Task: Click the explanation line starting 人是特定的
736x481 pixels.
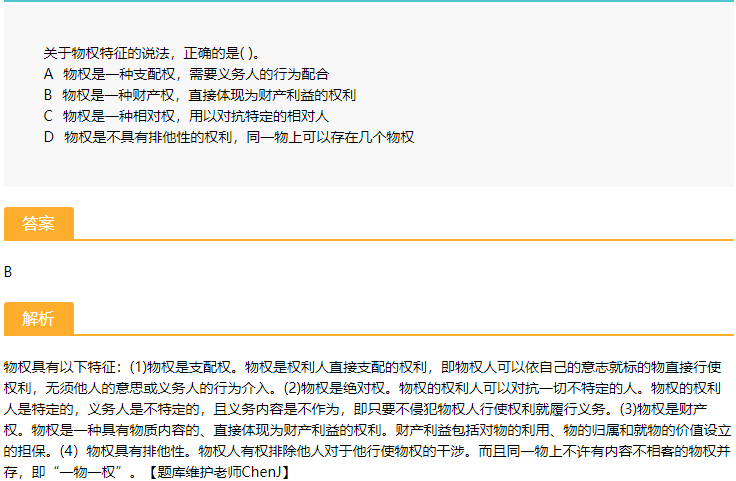Action: [356, 409]
